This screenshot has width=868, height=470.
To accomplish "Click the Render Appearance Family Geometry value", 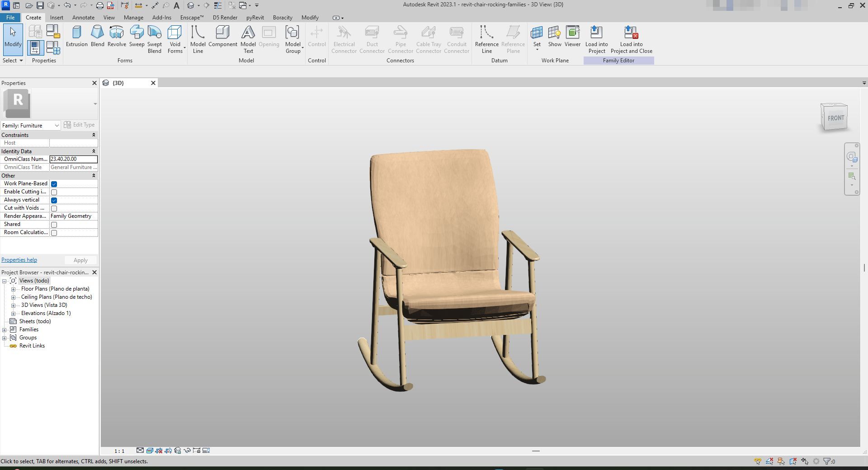I will (x=73, y=216).
